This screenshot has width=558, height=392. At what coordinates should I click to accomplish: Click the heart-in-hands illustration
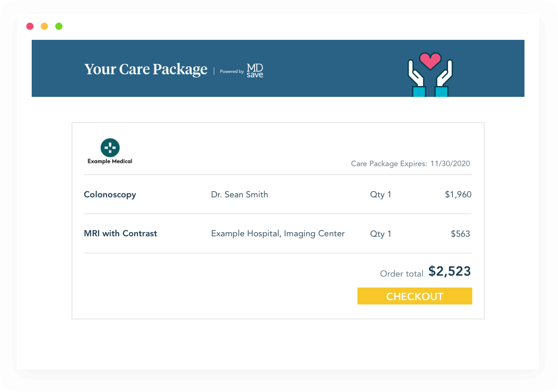pyautogui.click(x=429, y=75)
